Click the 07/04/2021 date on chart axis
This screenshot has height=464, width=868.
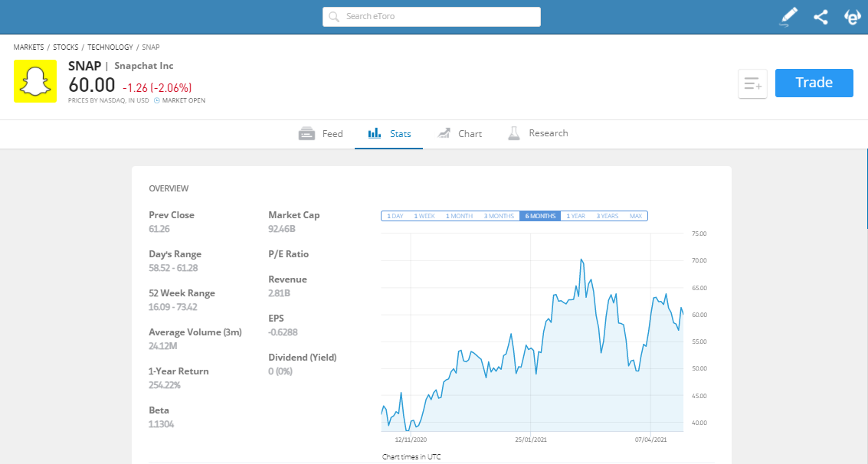650,439
